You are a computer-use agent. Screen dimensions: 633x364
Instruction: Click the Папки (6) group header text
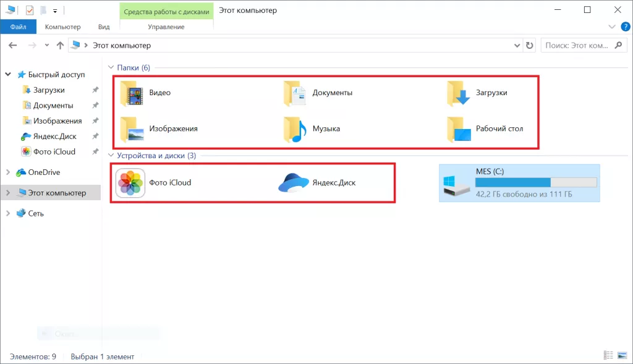(x=134, y=67)
